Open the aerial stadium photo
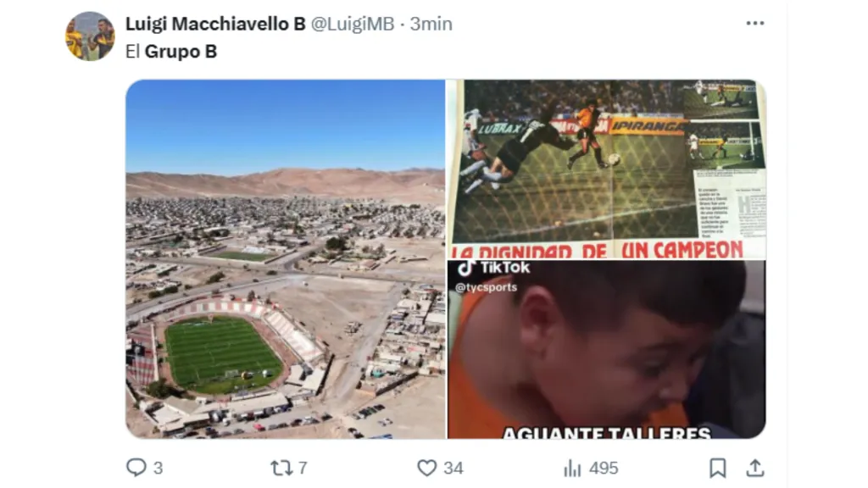 286,259
